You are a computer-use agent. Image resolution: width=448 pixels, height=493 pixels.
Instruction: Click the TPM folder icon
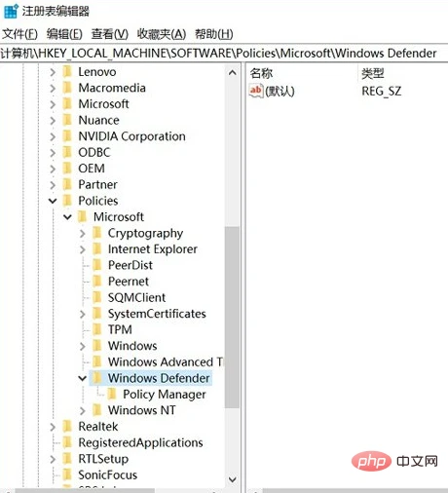(x=96, y=329)
